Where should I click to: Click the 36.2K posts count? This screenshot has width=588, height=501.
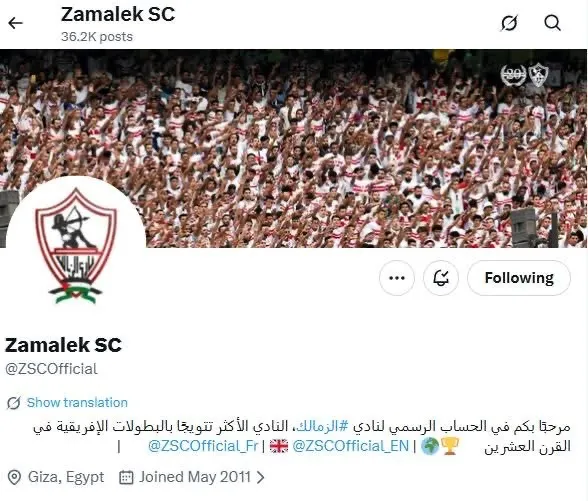[97, 37]
